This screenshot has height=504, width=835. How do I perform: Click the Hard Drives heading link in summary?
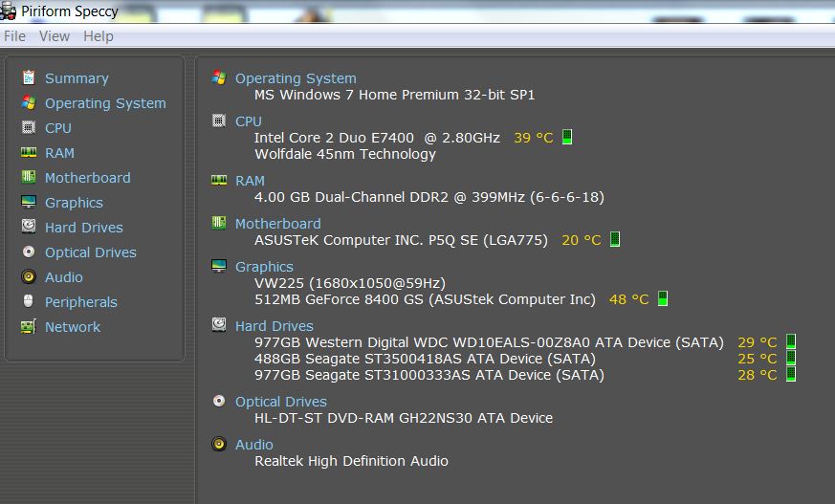coord(275,326)
